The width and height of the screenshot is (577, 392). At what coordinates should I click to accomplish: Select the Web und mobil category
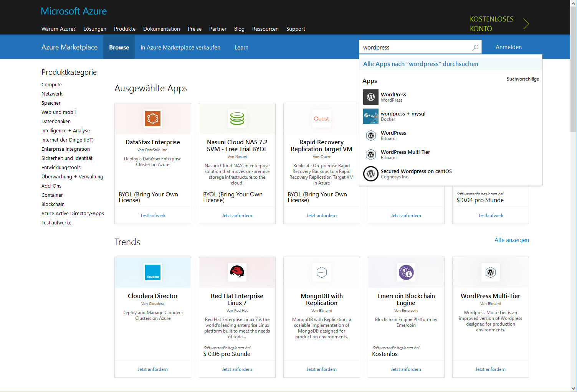click(x=58, y=112)
